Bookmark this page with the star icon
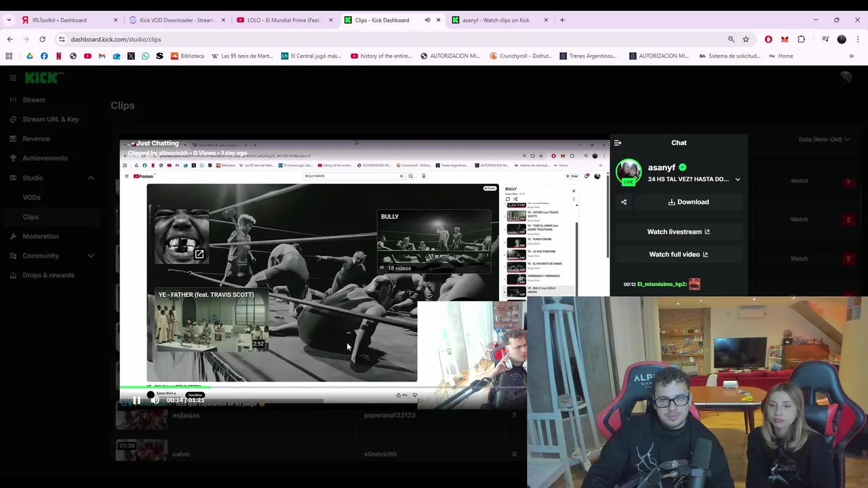The height and width of the screenshot is (488, 868). [x=746, y=39]
